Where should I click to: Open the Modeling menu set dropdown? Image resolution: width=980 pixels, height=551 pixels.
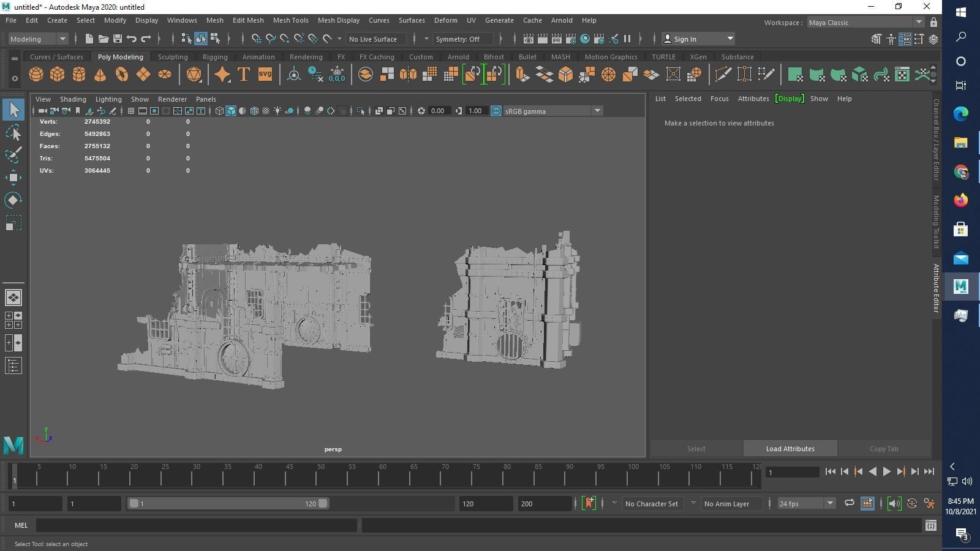pos(39,39)
